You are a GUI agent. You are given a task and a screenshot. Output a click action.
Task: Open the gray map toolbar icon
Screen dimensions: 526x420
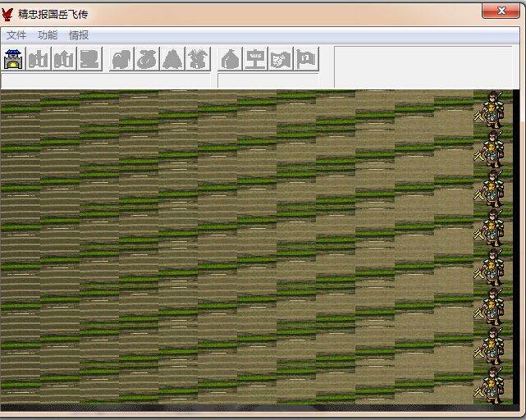point(281,59)
